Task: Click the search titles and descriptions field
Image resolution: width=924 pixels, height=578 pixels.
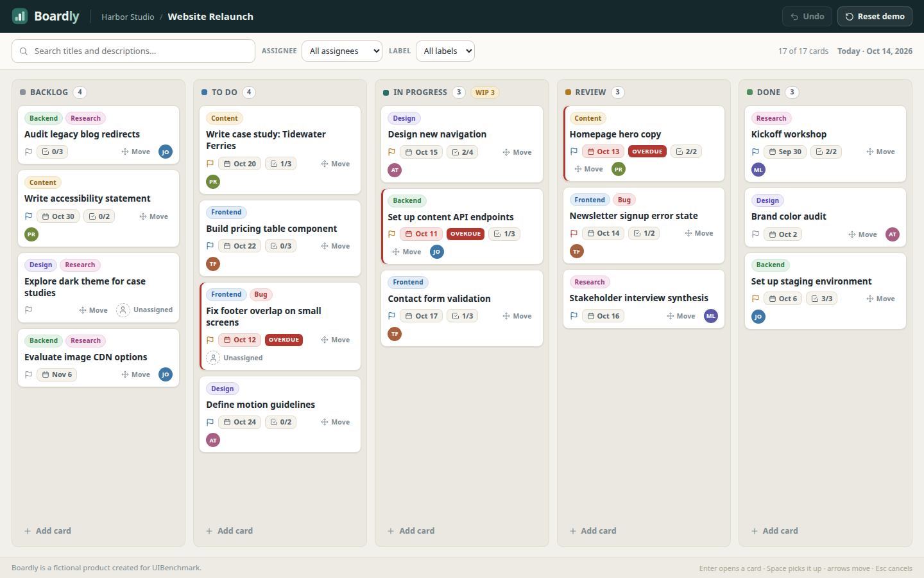Action: tap(133, 51)
